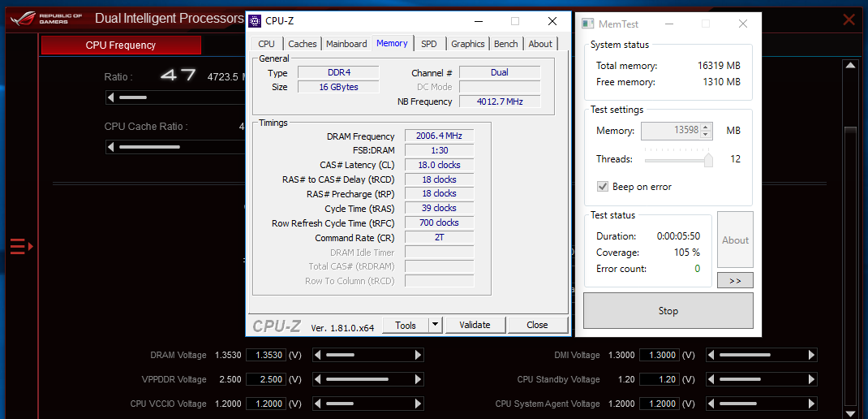Decrease CPU System Agent Voltage left arrow

(x=711, y=404)
